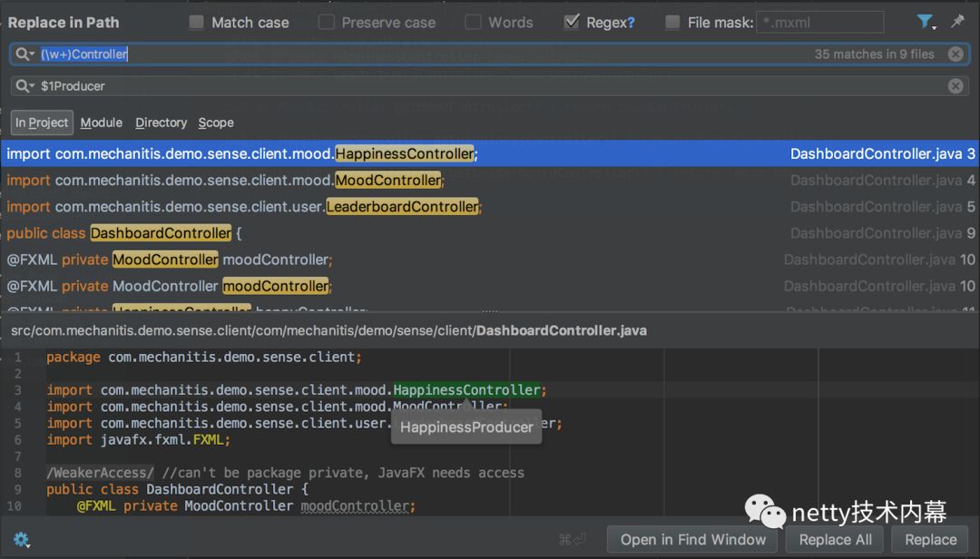
Task: Click the Replace button
Action: pos(930,539)
